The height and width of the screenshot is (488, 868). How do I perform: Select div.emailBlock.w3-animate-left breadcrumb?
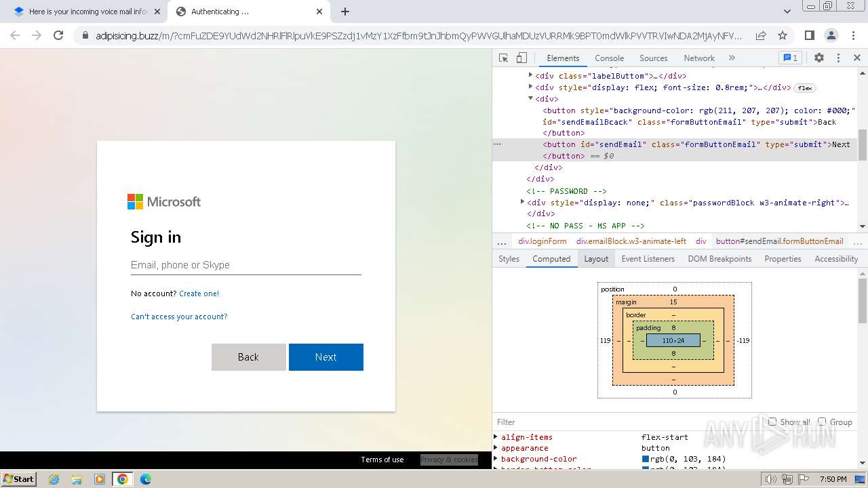631,241
